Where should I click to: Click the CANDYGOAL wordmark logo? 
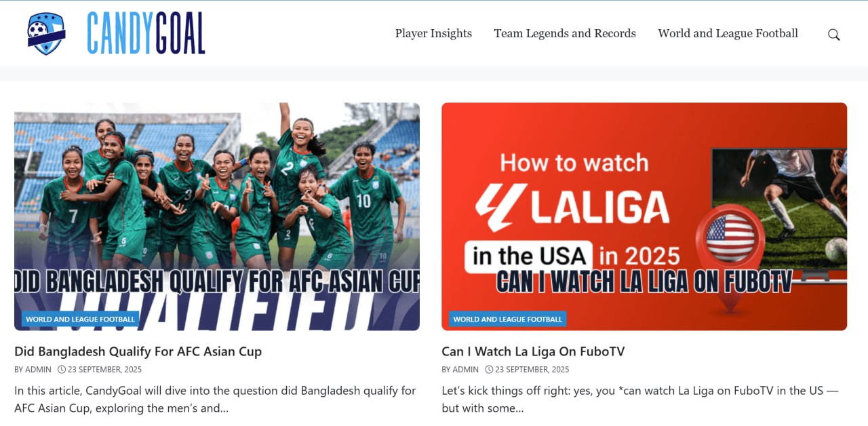click(x=146, y=33)
